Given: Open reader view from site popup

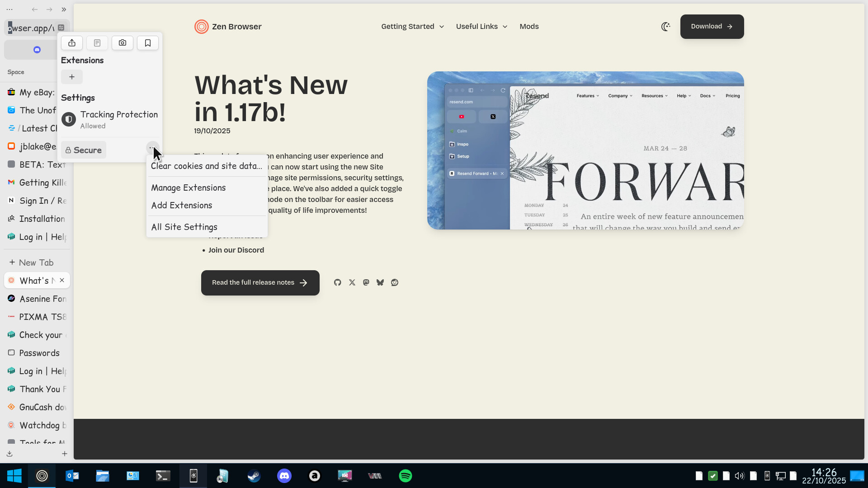Looking at the screenshot, I should (97, 43).
